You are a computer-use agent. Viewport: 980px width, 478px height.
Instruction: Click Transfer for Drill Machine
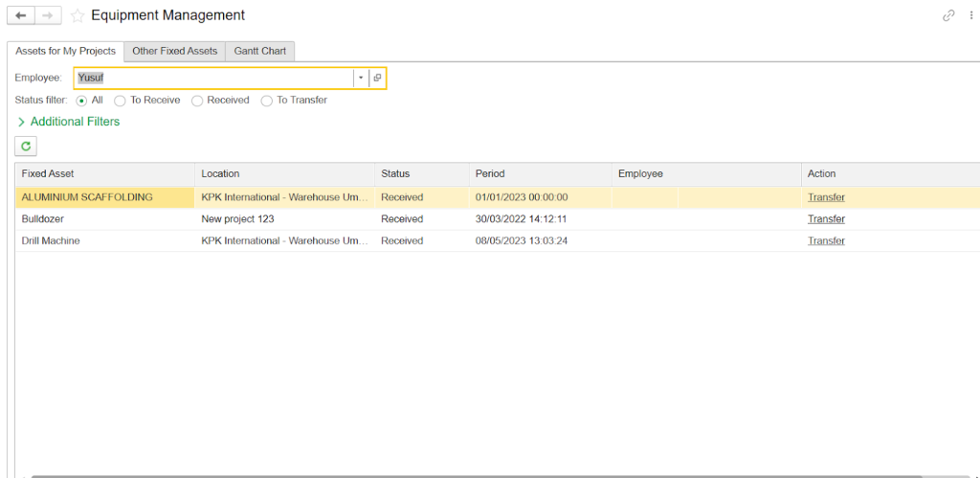point(826,240)
